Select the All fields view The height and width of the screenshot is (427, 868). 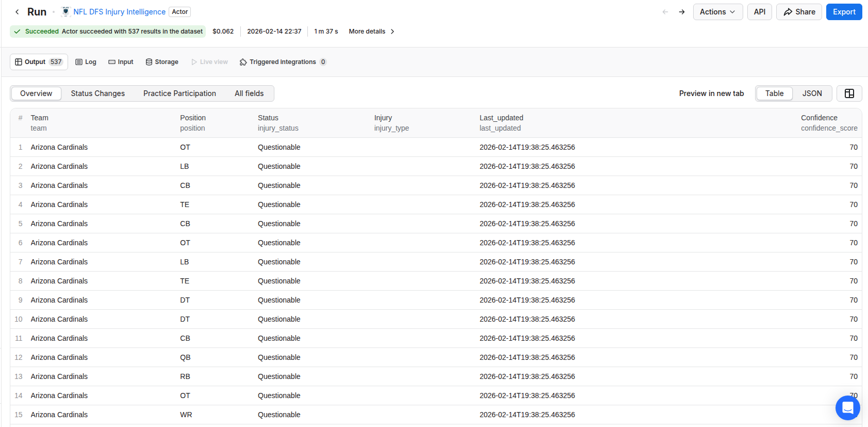[x=249, y=93]
